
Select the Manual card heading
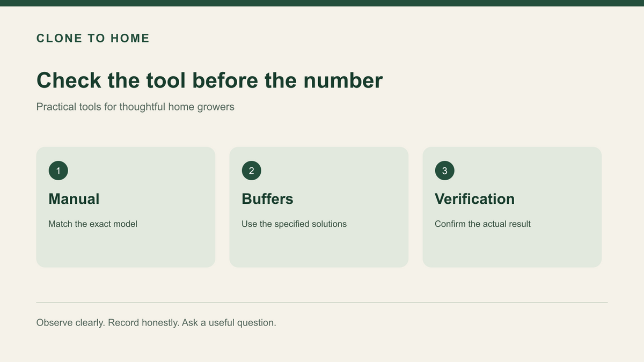point(74,199)
